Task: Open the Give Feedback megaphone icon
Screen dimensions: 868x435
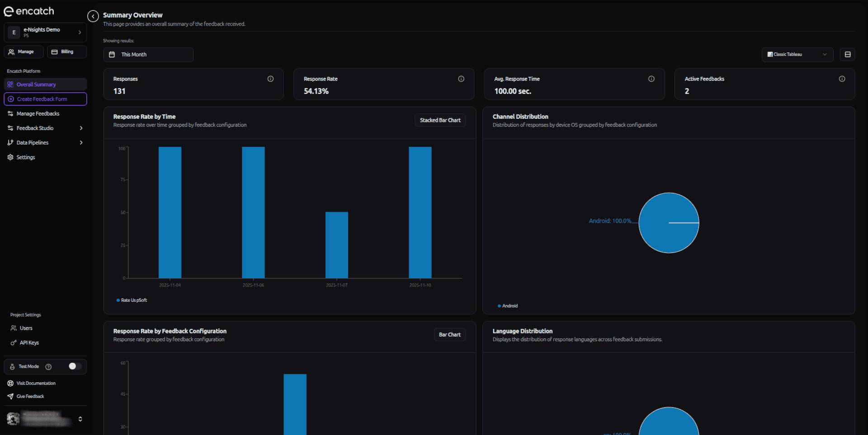Action: pyautogui.click(x=10, y=396)
